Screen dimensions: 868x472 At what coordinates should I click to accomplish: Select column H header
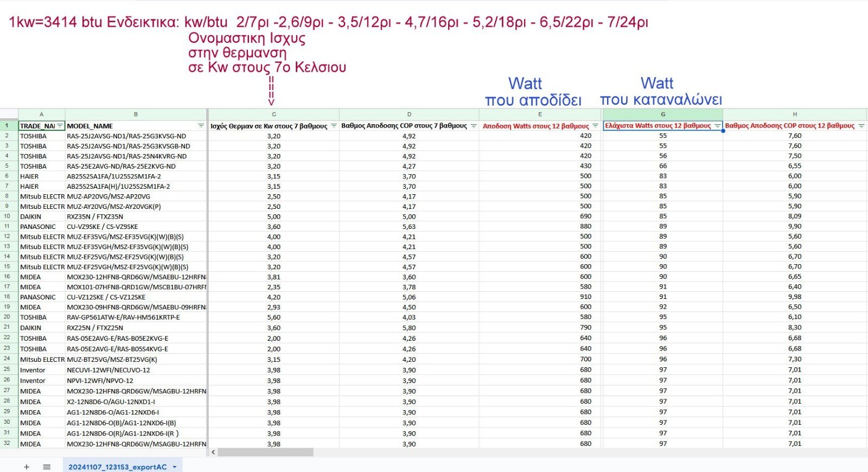[795, 114]
